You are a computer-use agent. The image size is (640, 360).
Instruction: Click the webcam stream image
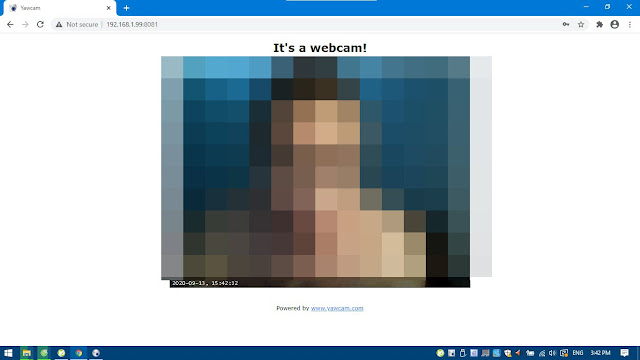320,171
